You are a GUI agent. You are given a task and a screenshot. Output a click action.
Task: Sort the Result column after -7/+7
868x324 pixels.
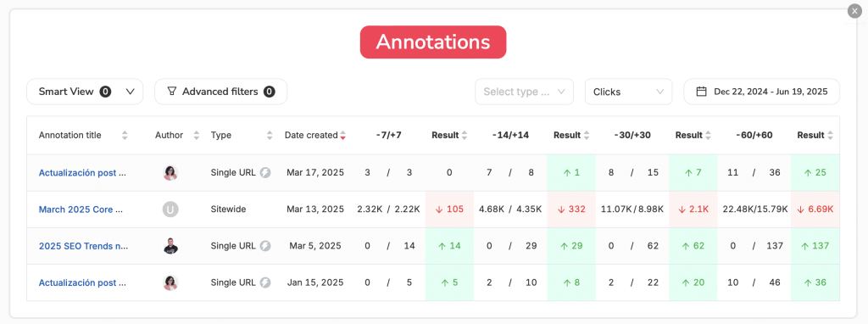point(465,135)
